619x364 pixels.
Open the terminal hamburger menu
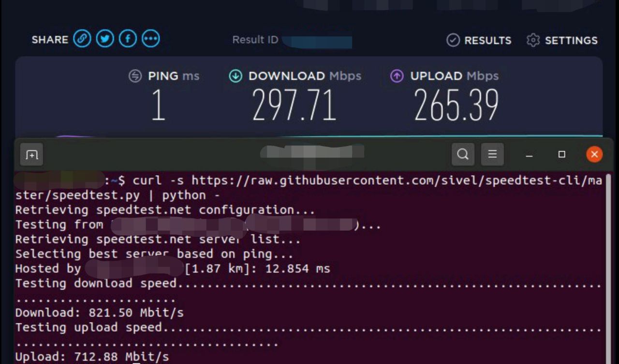[x=492, y=154]
